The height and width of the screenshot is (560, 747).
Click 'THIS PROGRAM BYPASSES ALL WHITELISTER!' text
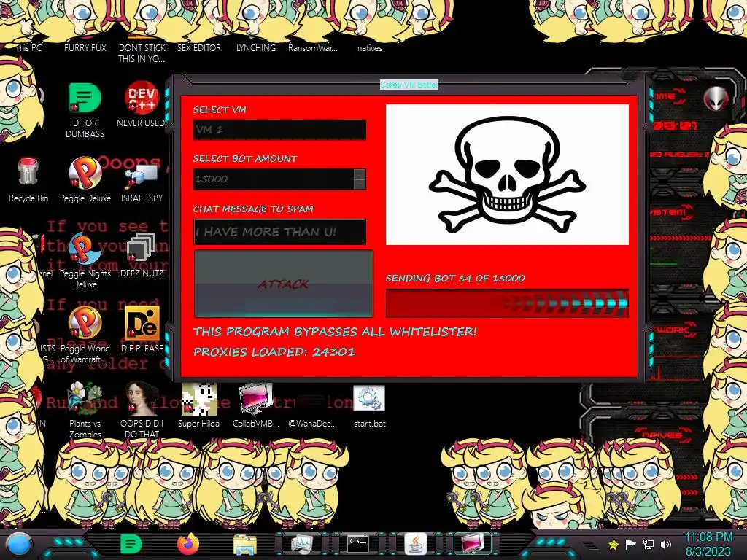(x=335, y=332)
